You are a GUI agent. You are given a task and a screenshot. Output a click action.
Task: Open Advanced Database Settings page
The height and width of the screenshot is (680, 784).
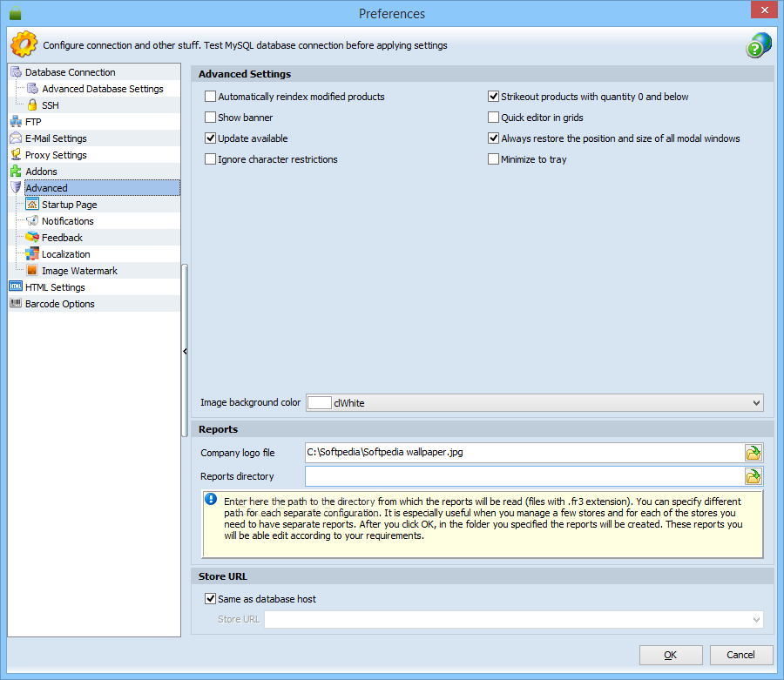coord(103,89)
